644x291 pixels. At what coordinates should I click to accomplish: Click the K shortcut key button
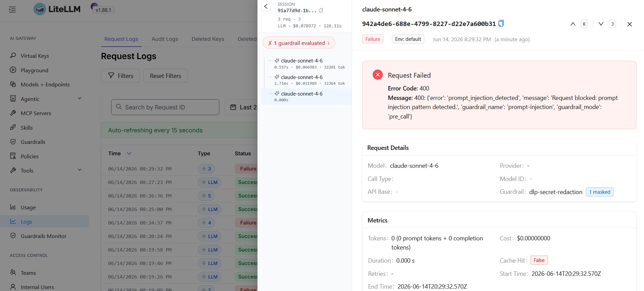point(584,24)
